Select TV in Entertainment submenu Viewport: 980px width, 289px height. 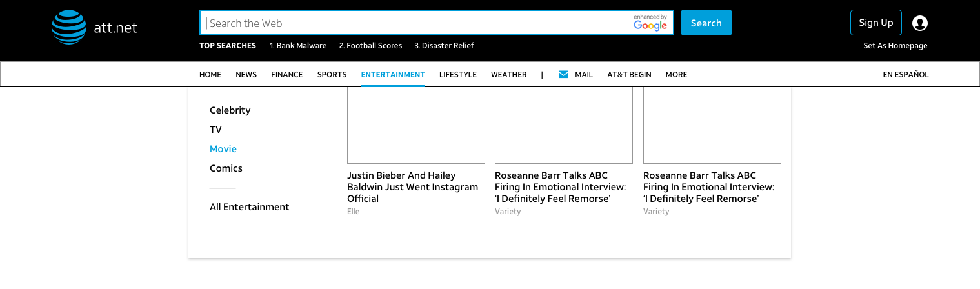click(215, 130)
